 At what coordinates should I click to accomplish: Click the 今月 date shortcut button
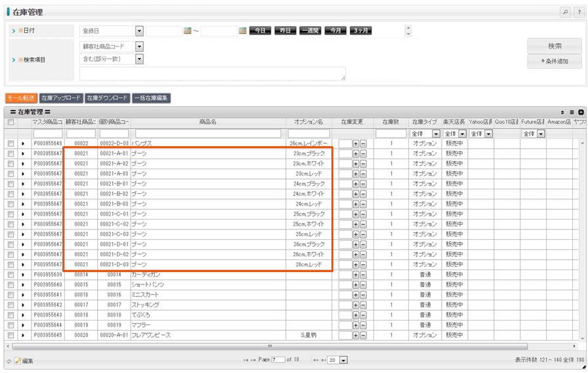click(335, 31)
